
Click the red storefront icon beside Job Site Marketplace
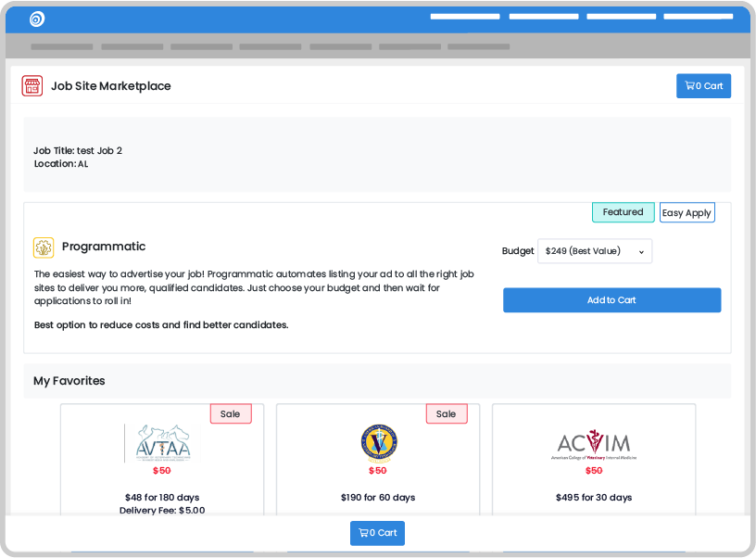coord(32,86)
